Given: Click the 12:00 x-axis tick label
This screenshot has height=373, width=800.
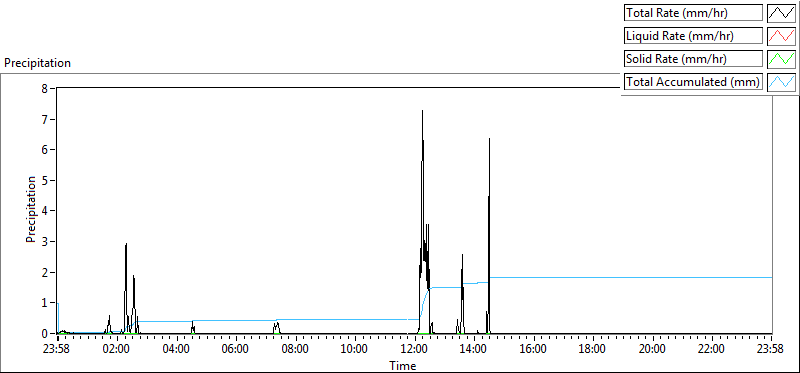Looking at the screenshot, I should point(414,350).
